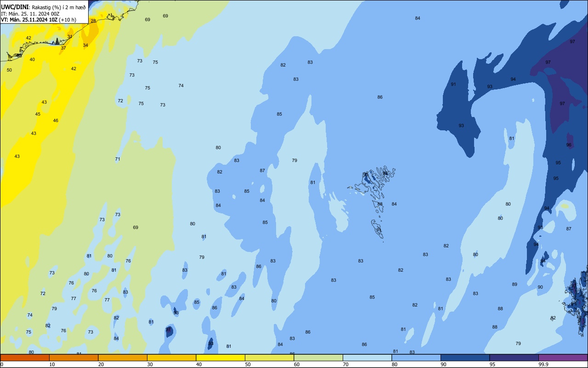Click the map value 46
This screenshot has width=588, height=368.
click(56, 121)
